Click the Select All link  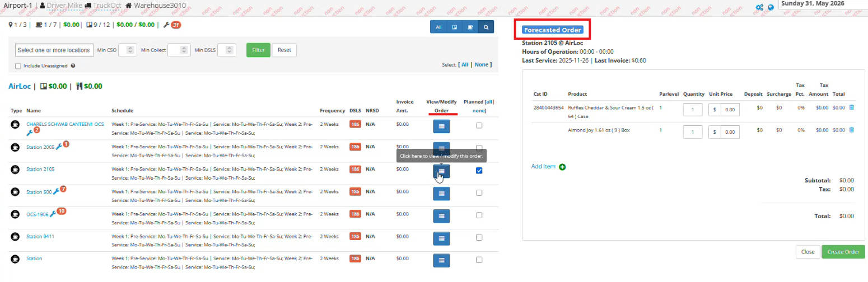[464, 64]
